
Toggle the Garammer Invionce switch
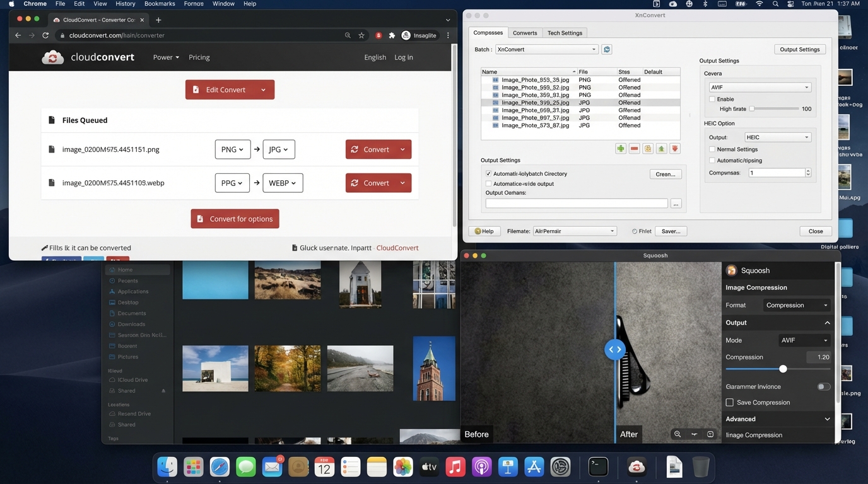(x=823, y=387)
